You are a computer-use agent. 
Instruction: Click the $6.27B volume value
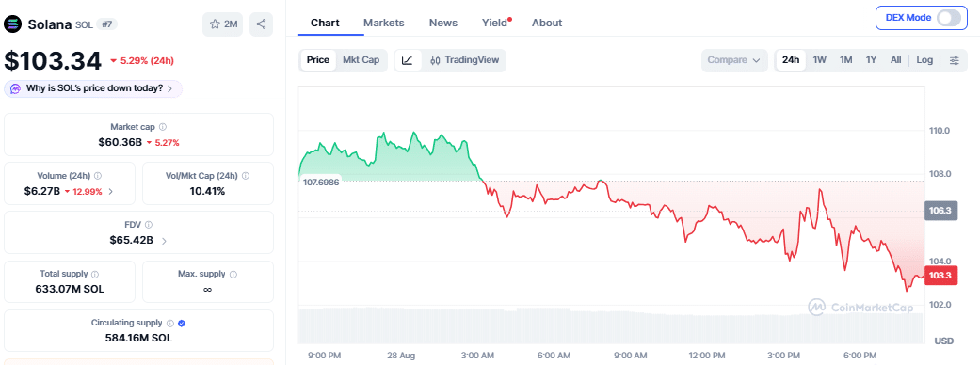pos(42,191)
